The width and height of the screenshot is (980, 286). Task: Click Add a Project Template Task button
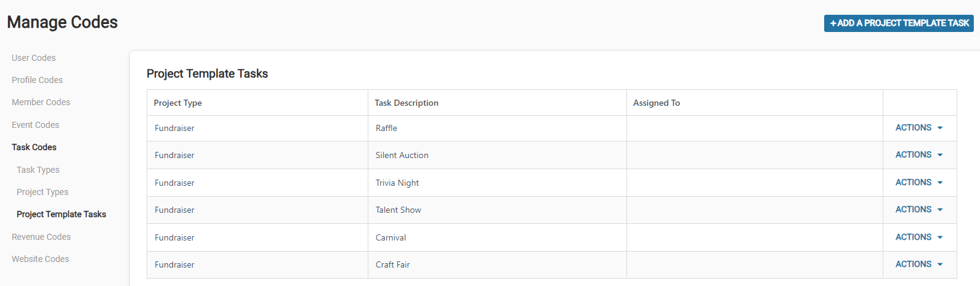tap(899, 23)
